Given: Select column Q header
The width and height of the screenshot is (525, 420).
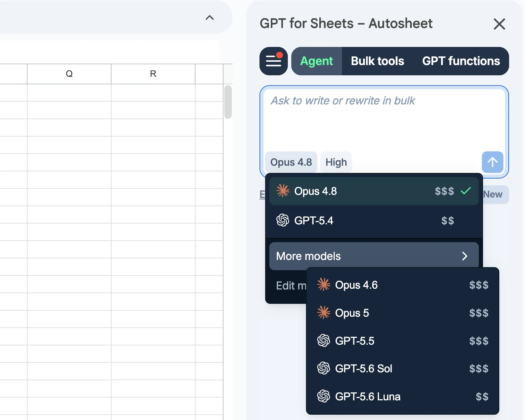Looking at the screenshot, I should click(69, 74).
